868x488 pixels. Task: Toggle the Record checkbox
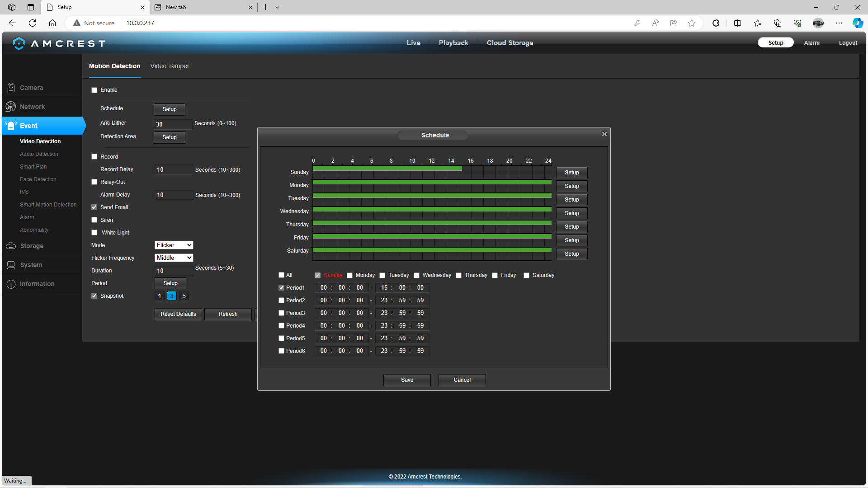(94, 157)
